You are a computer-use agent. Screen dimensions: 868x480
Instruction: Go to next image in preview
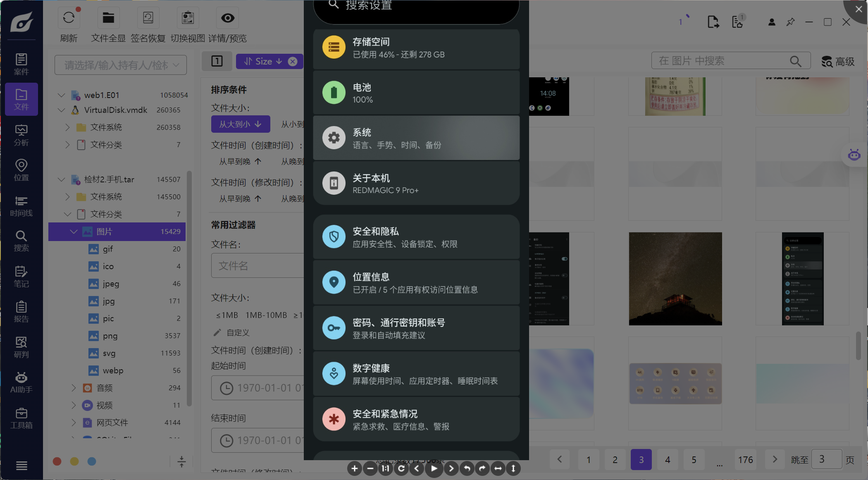click(x=451, y=468)
